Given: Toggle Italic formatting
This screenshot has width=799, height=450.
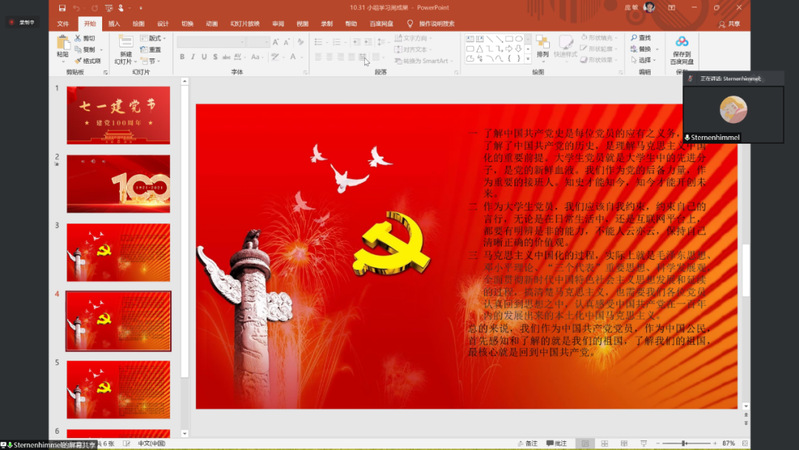Looking at the screenshot, I should (x=193, y=57).
